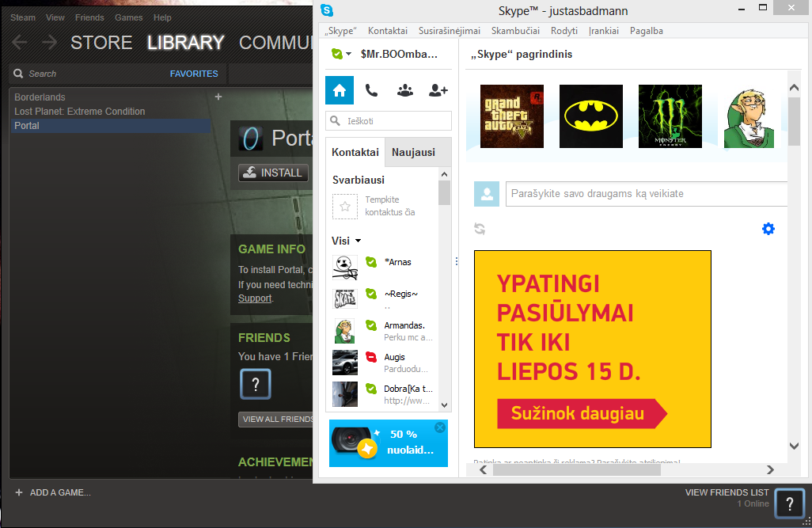Click the Skype mood message field
812x528 pixels.
pos(647,194)
